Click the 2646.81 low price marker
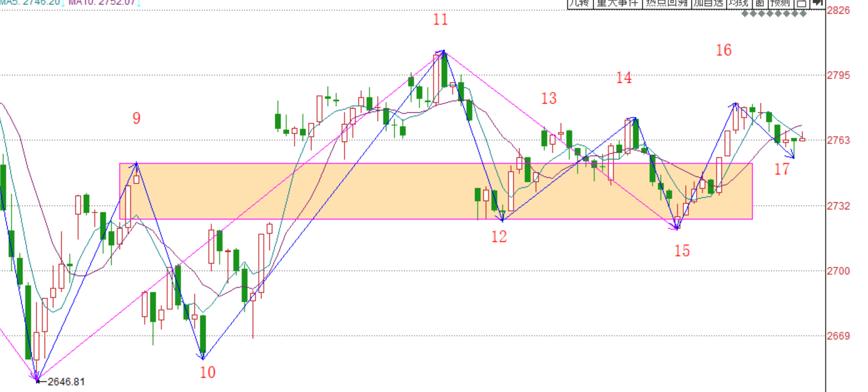The image size is (868, 392). click(65, 382)
